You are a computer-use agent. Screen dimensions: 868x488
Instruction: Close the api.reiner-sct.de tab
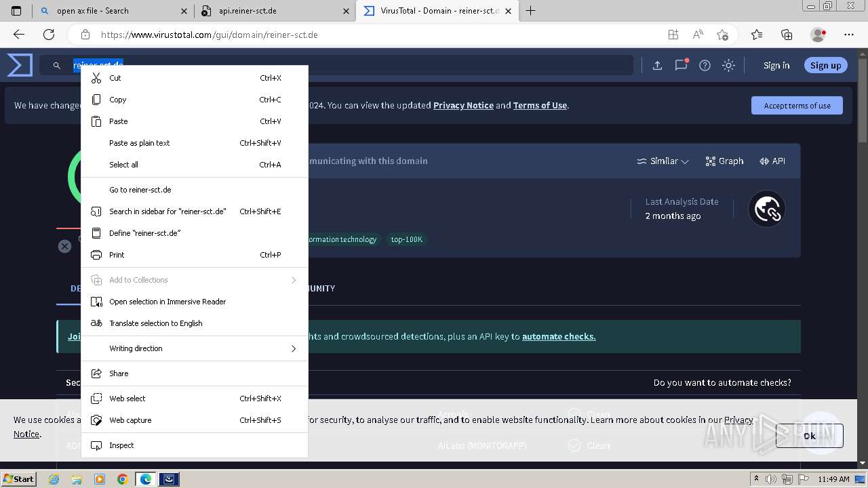coord(346,11)
